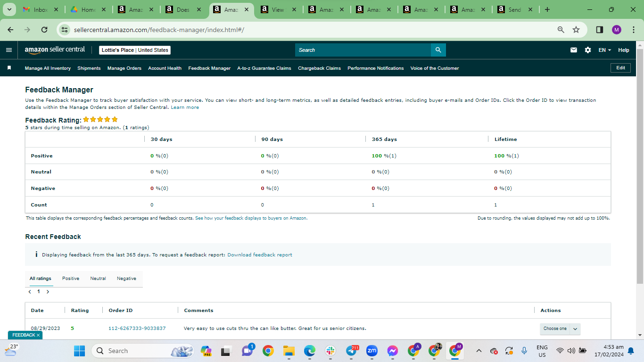The height and width of the screenshot is (362, 644).
Task: Open the Chrome three-dot menu
Action: [633, 30]
